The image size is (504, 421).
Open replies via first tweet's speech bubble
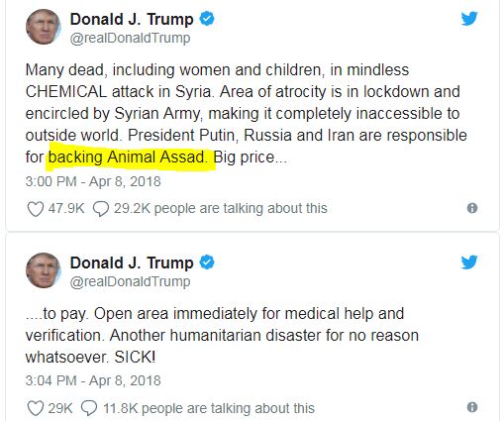(101, 209)
